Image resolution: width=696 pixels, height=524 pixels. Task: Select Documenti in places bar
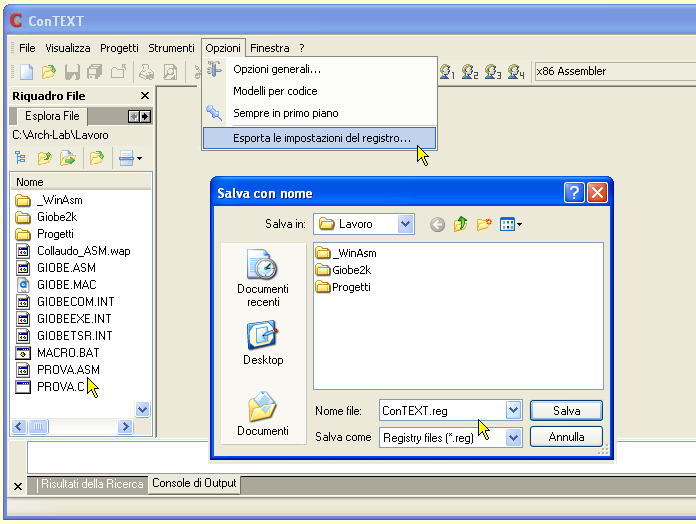click(263, 414)
